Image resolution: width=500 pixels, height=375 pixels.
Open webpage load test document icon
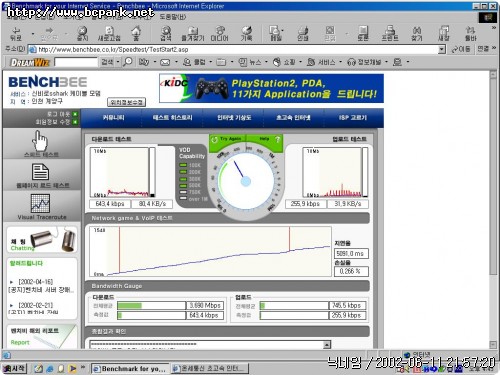coord(40,172)
